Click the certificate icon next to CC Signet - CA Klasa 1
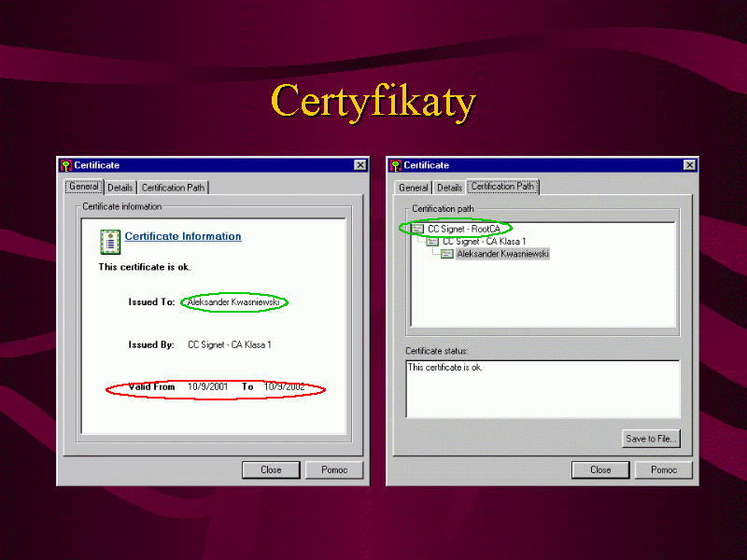Screen dimensions: 747x560 (x=431, y=241)
